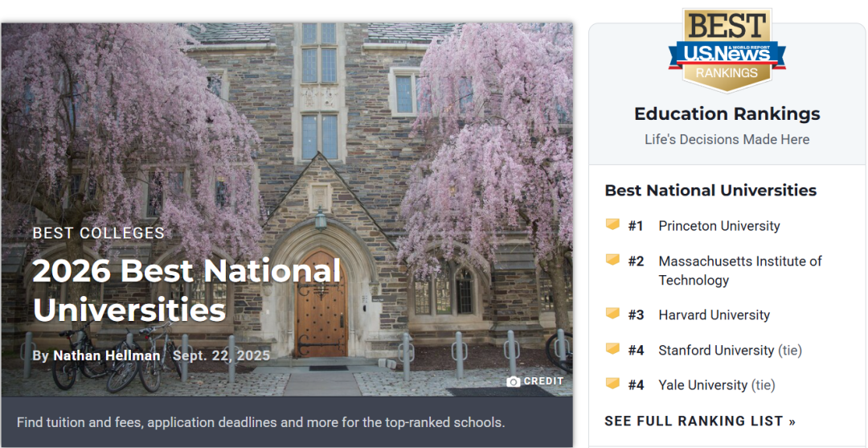868x448 pixels.
Task: Click SEE FULL RANKING LIST link
Action: 700,421
